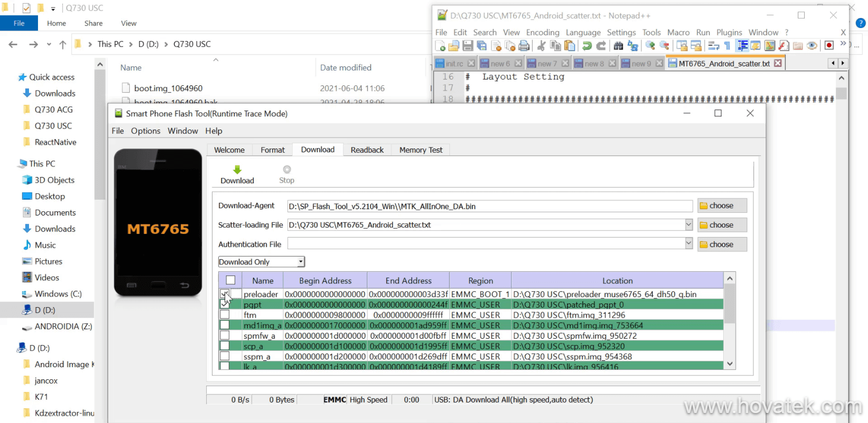Expand the Scatter-loading File dropdown arrow
Image resolution: width=868 pixels, height=423 pixels.
[x=688, y=225]
